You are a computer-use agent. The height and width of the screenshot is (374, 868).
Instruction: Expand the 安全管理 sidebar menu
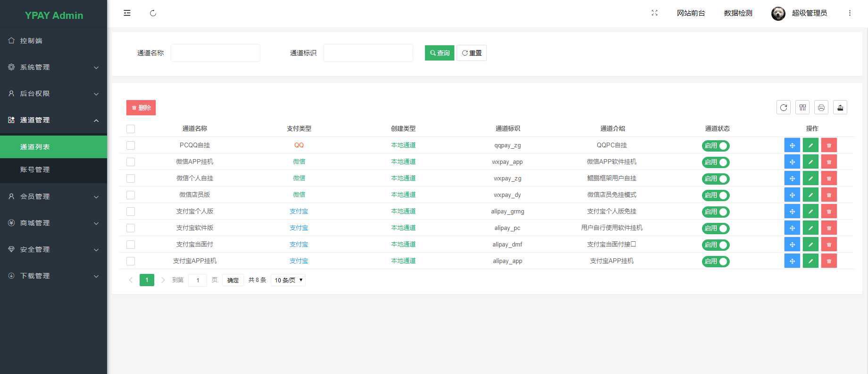click(x=53, y=249)
